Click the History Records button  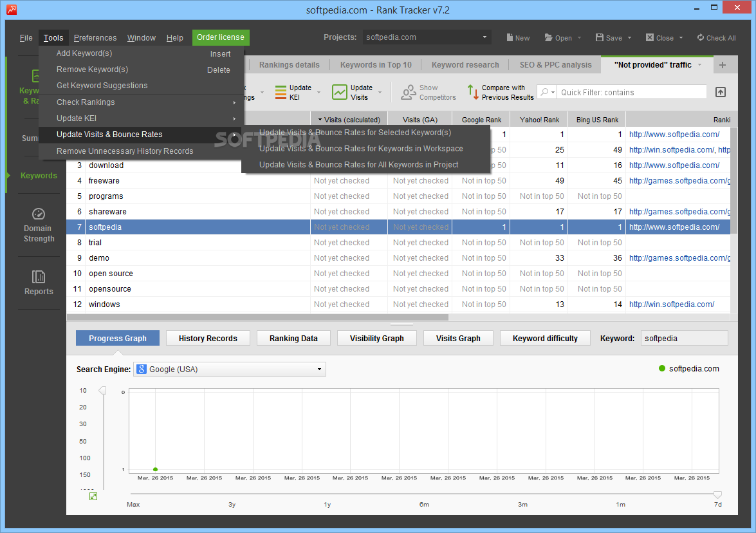coord(208,338)
